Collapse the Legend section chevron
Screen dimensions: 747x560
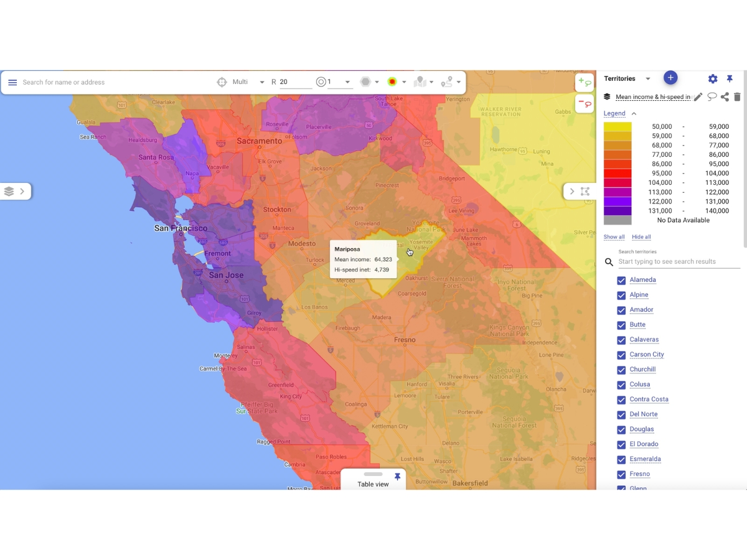[x=634, y=114]
